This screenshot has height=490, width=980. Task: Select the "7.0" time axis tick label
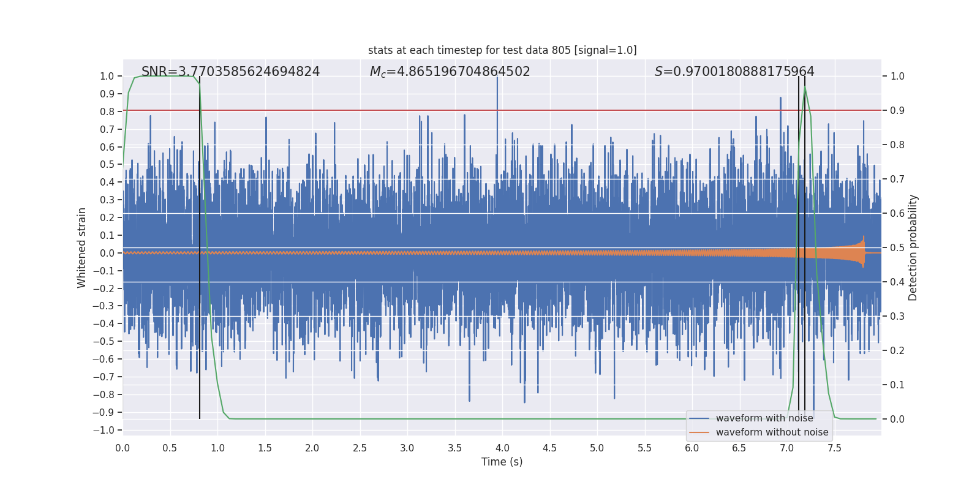coord(787,448)
